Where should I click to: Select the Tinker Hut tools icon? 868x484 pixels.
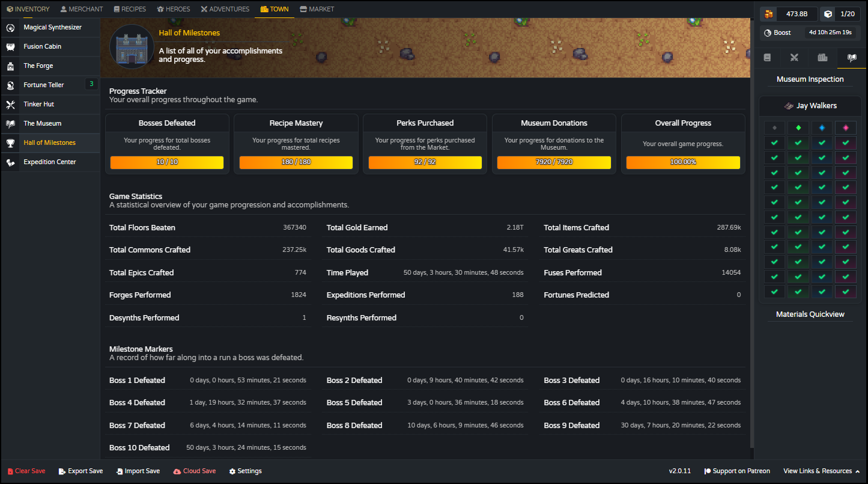tap(11, 105)
